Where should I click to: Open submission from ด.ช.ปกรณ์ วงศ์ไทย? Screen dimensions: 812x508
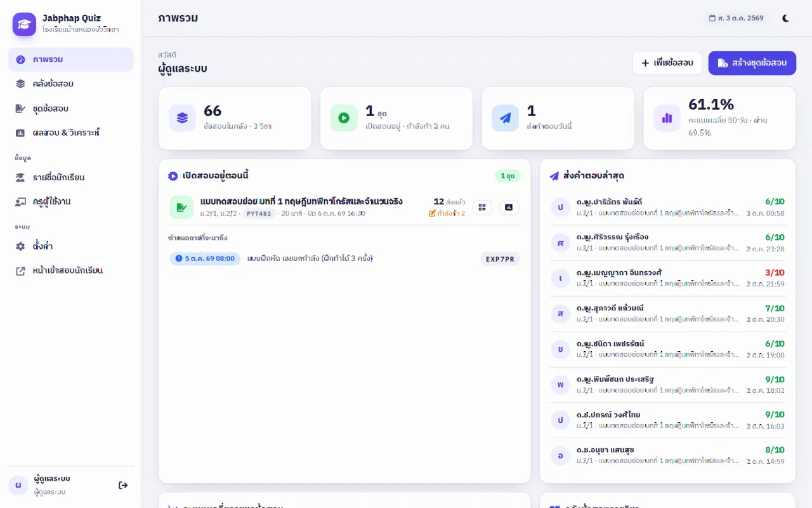(667, 420)
